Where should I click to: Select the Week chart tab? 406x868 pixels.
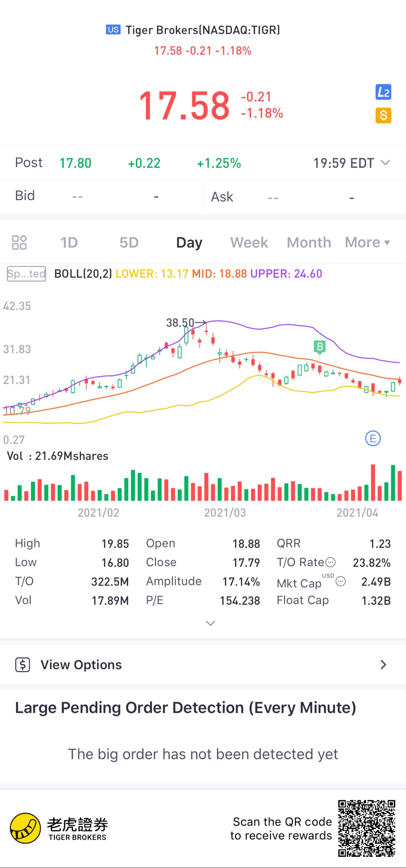point(249,242)
